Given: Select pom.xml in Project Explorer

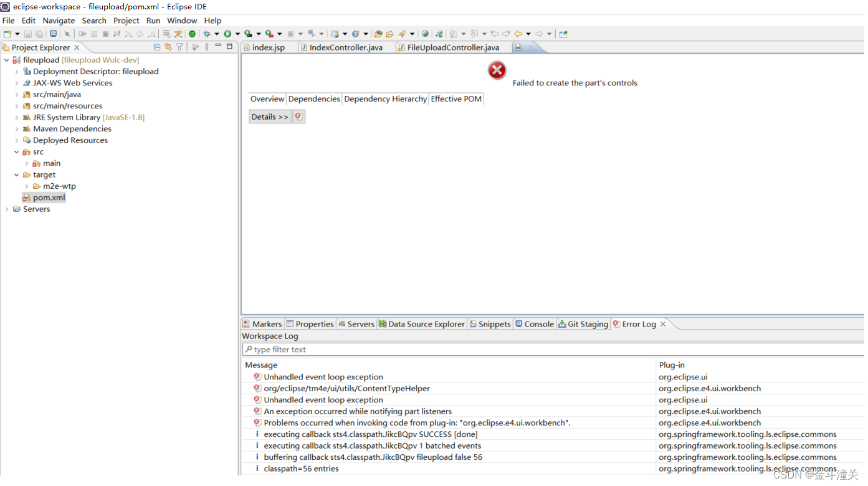Looking at the screenshot, I should pyautogui.click(x=49, y=198).
